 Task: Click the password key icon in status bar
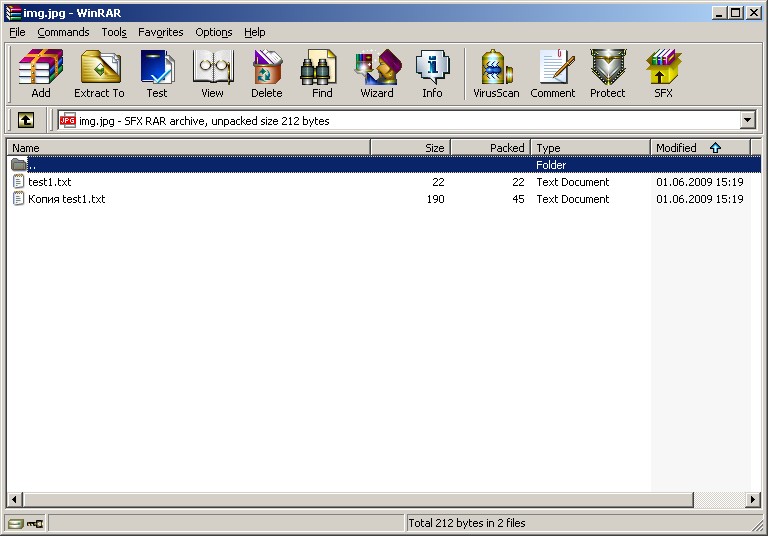pyautogui.click(x=35, y=524)
